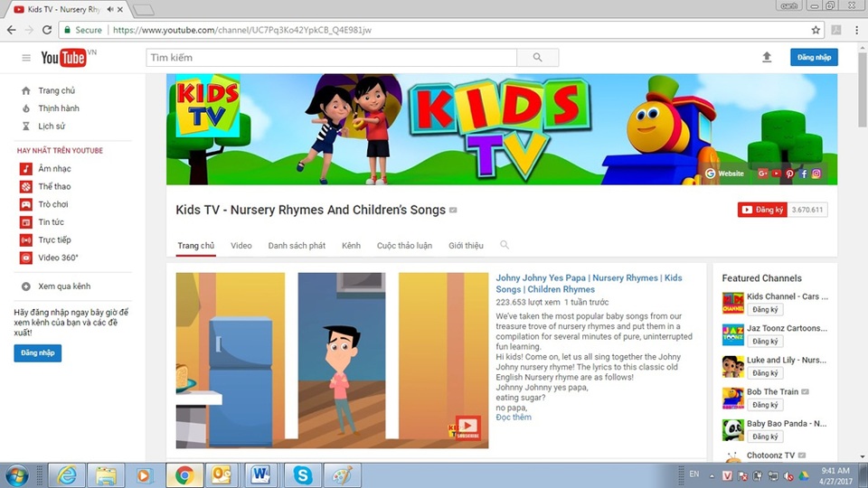Expand description with Đọc thêm
Screen dimensions: 868x488
[514, 418]
